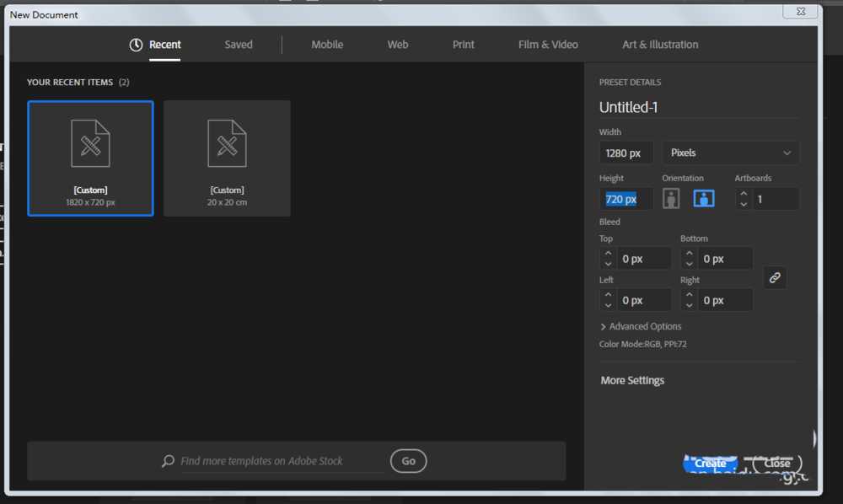Click the Adobe Stock search magnifier icon
Screen dimensions: 843x504
pyautogui.click(x=169, y=461)
